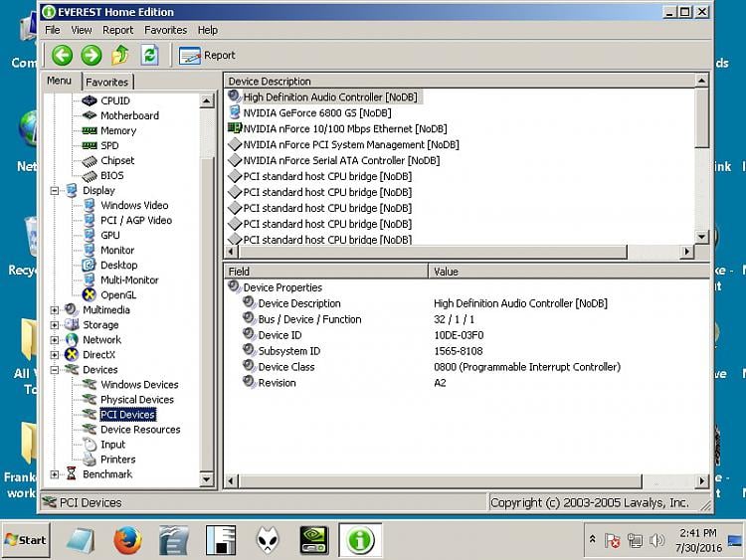
Task: Select Windows Video under Display
Action: click(x=134, y=205)
